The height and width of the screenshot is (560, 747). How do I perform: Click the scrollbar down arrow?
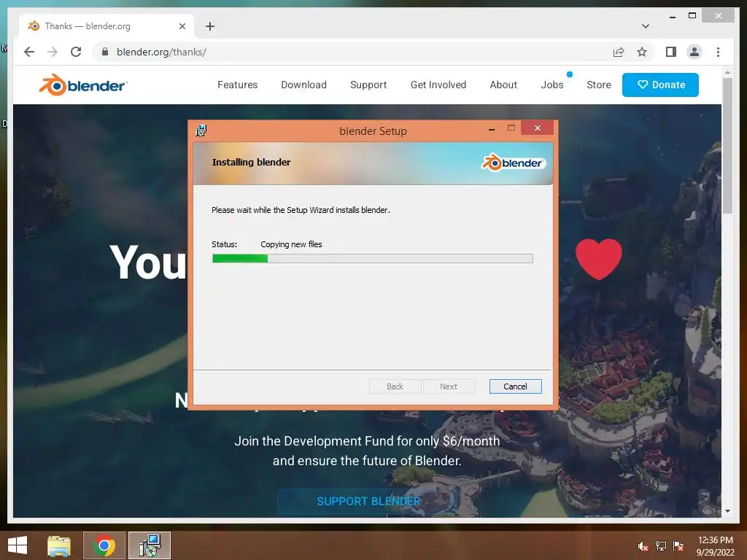coord(727,511)
